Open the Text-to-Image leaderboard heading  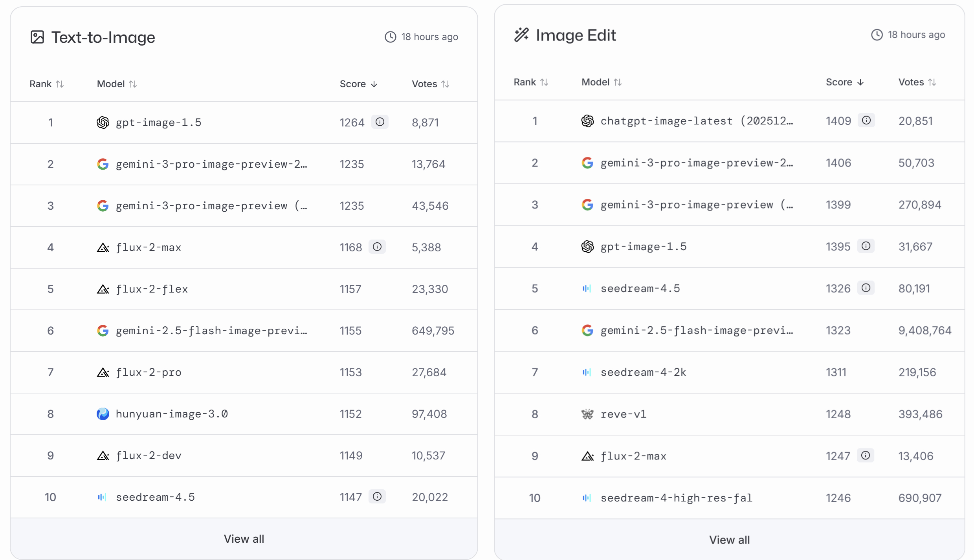[103, 37]
